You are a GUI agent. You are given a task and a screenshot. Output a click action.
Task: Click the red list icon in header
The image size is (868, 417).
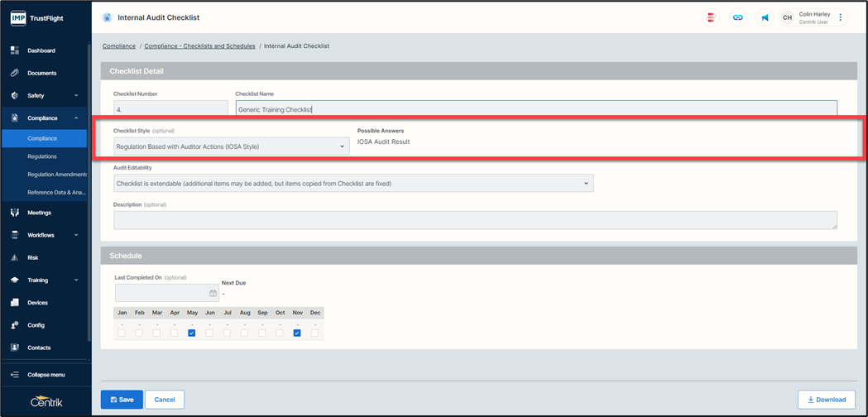(711, 17)
